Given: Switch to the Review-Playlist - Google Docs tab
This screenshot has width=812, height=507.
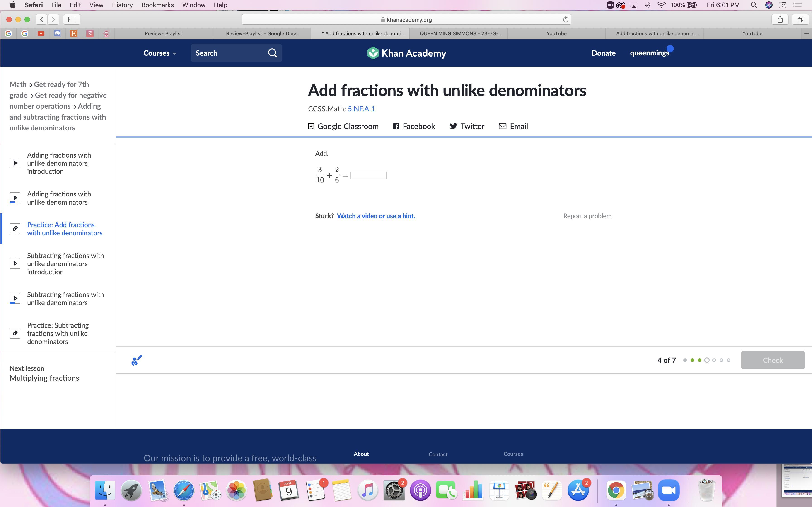Looking at the screenshot, I should (x=262, y=33).
